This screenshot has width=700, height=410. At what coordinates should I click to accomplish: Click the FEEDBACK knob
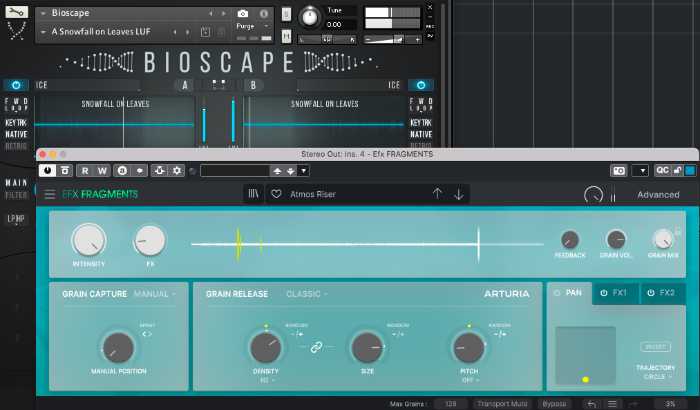pyautogui.click(x=570, y=240)
